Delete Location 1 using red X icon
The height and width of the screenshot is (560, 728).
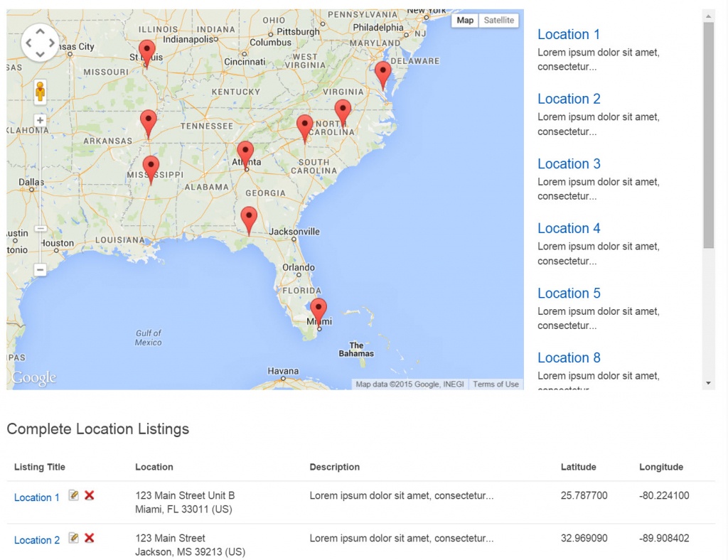coord(90,495)
